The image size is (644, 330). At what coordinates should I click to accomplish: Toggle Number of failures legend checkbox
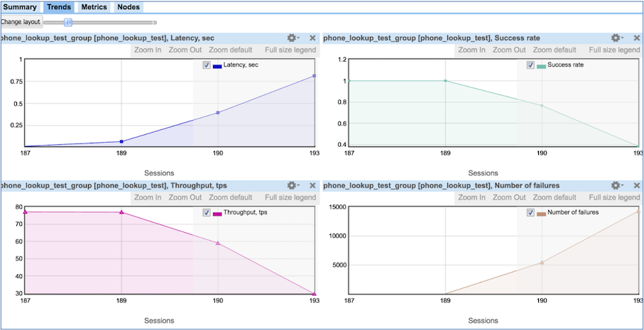[x=530, y=213]
